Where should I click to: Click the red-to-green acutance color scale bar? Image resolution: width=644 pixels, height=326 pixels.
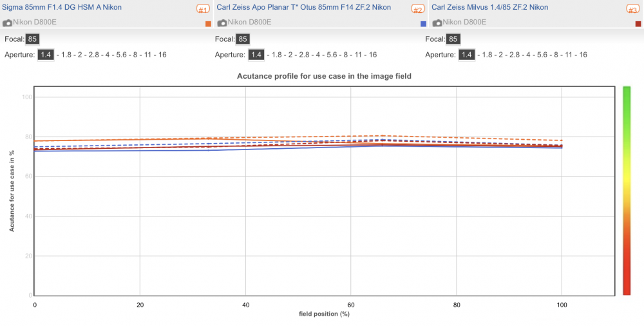click(627, 191)
